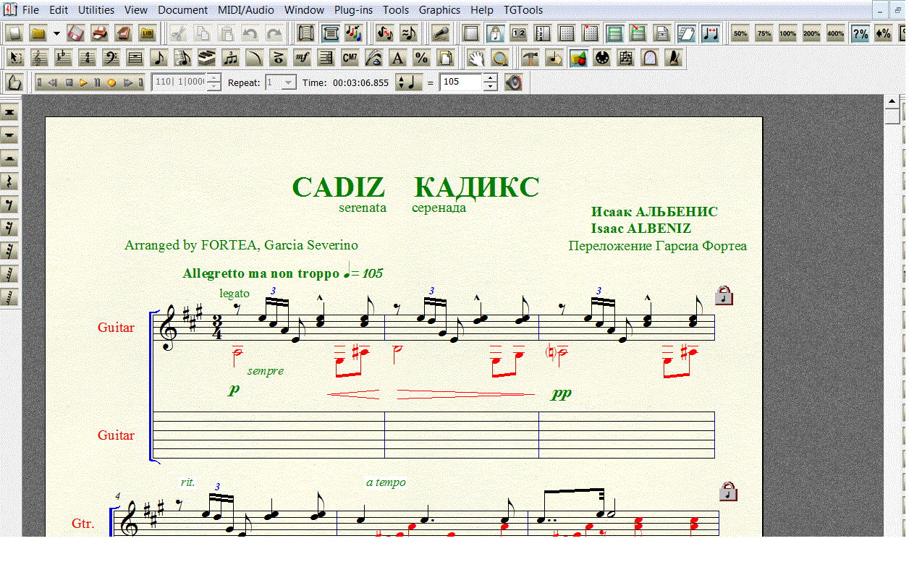Click the tempo value field showing 105
The width and height of the screenshot is (922, 588).
click(460, 82)
